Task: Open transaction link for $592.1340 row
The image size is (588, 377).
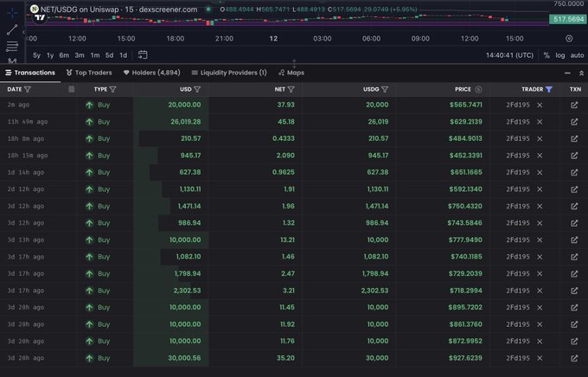Action: click(574, 189)
